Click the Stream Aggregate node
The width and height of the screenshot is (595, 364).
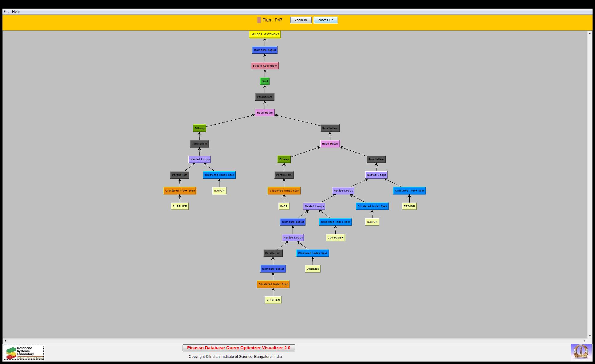click(265, 66)
